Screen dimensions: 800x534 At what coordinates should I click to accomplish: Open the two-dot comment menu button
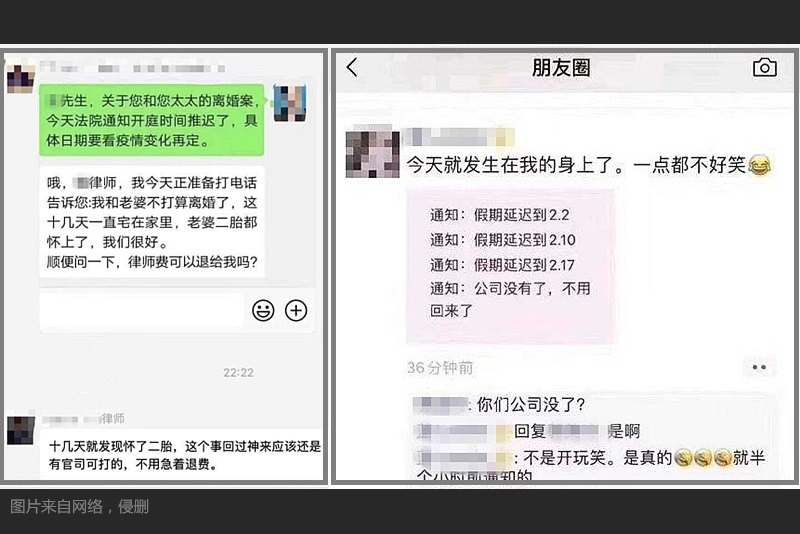(759, 367)
